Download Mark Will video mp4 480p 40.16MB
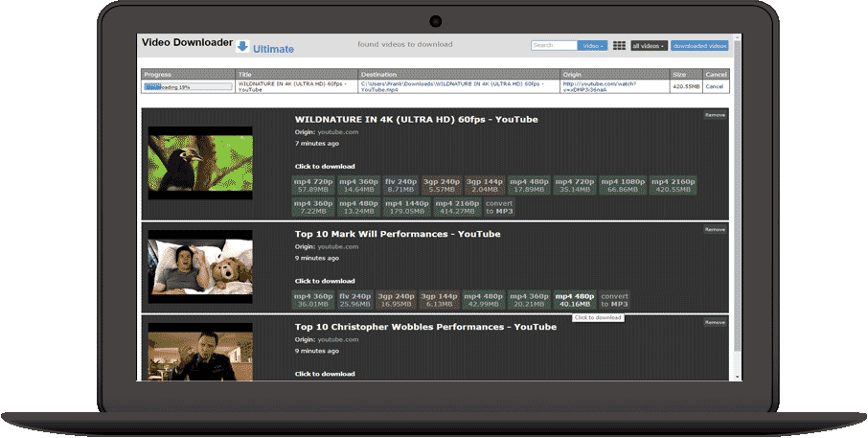This screenshot has width=868, height=438. [x=575, y=300]
